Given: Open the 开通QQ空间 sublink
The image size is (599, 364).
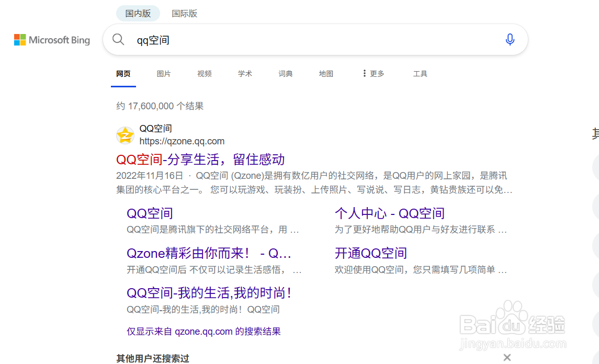Looking at the screenshot, I should [370, 253].
